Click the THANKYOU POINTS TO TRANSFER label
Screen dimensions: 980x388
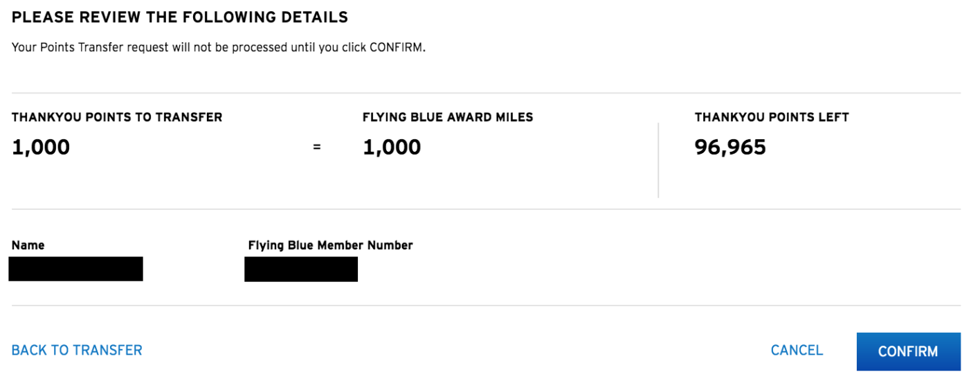(x=117, y=118)
